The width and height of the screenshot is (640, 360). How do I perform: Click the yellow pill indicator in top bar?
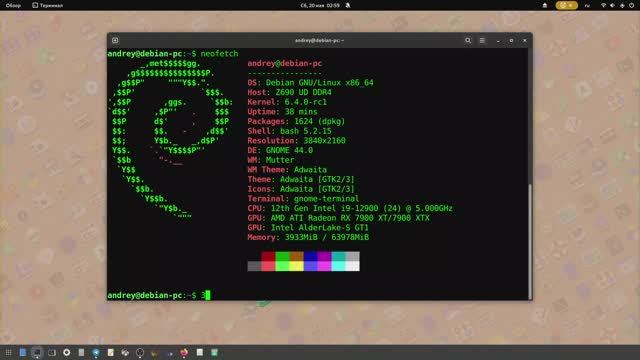point(567,5)
